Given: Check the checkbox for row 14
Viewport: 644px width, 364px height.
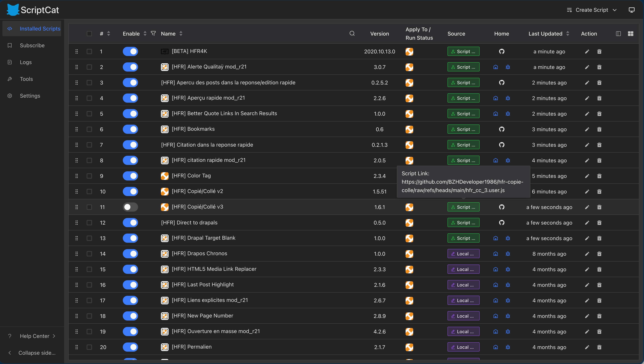Looking at the screenshot, I should click(x=89, y=254).
